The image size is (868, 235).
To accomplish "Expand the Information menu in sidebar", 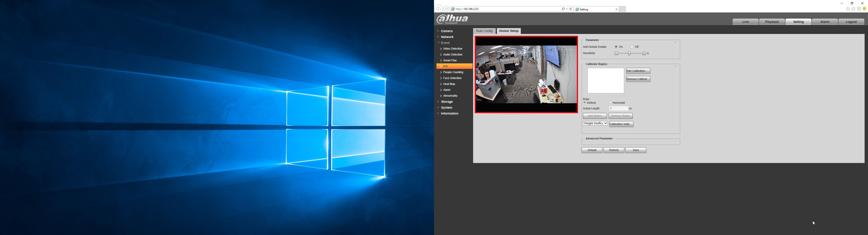I will 449,114.
